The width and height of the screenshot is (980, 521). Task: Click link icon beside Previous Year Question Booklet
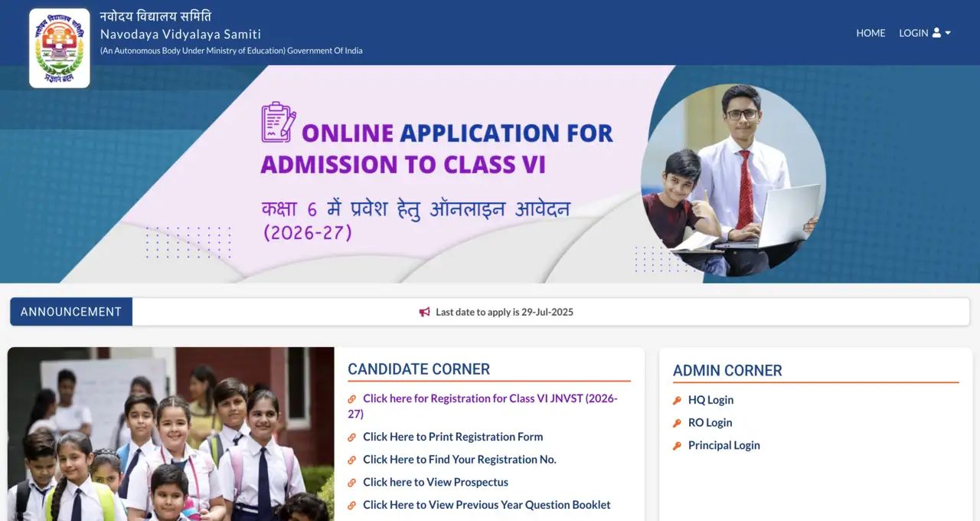click(352, 506)
